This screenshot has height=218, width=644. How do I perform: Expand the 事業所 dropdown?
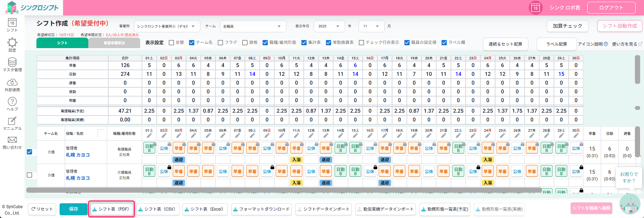[167, 26]
